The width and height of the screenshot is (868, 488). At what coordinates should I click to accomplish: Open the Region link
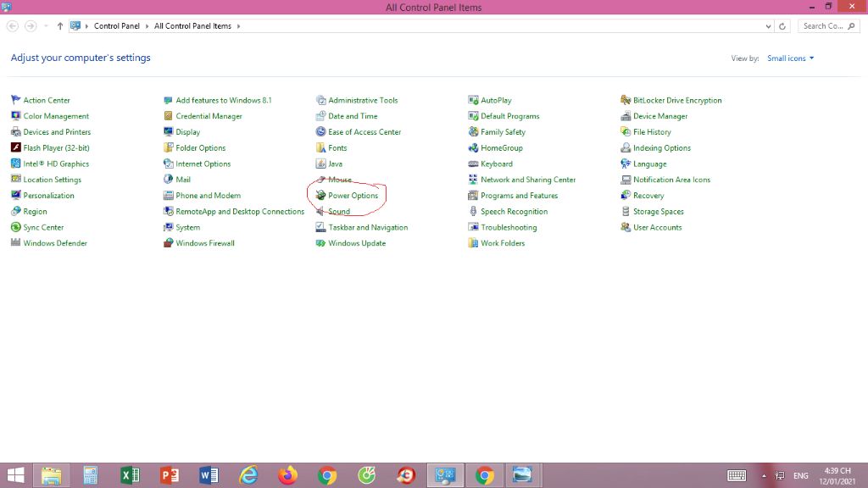[35, 211]
